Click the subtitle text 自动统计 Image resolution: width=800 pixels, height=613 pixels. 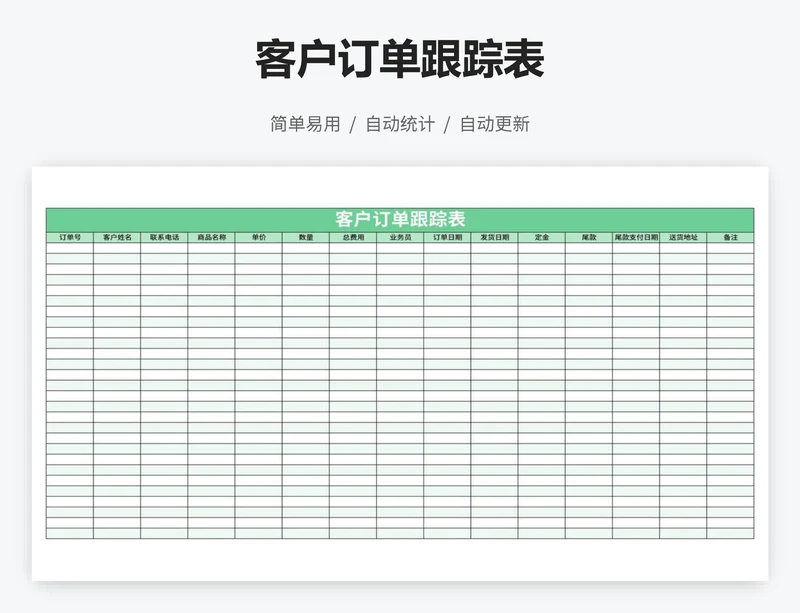(400, 124)
